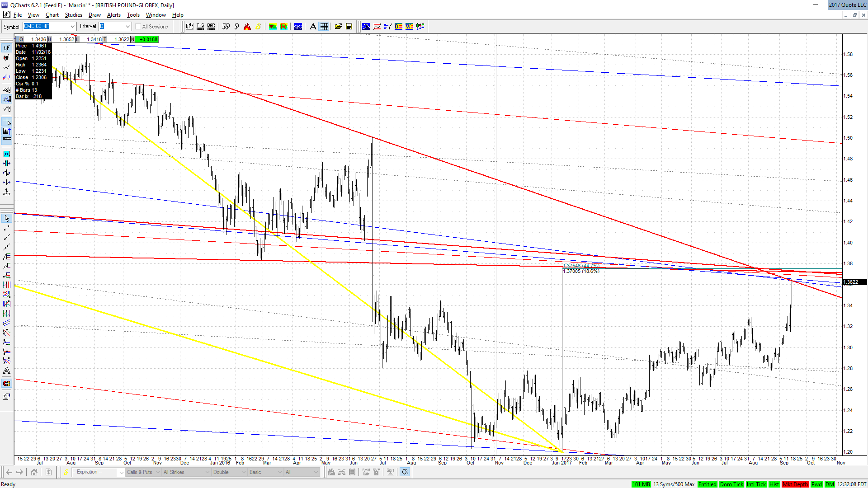The height and width of the screenshot is (488, 868).
Task: Click the large letter A text tool
Action: click(x=313, y=27)
